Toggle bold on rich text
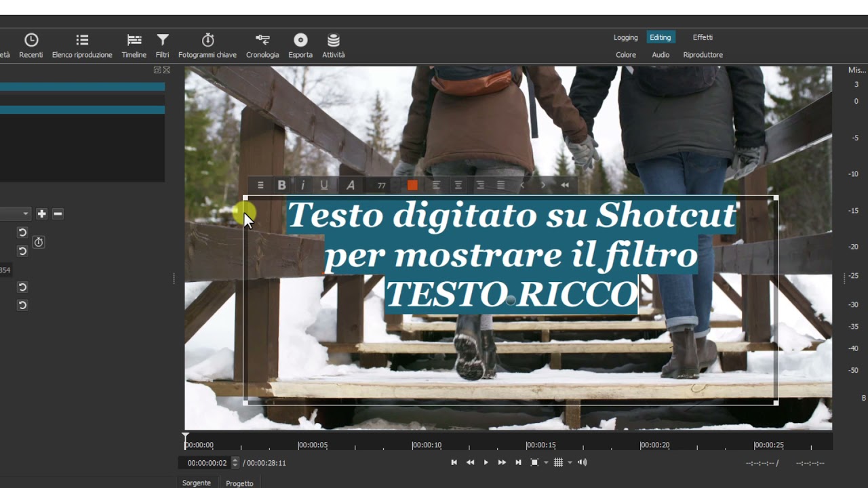Screen dimensions: 868x488 281,185
